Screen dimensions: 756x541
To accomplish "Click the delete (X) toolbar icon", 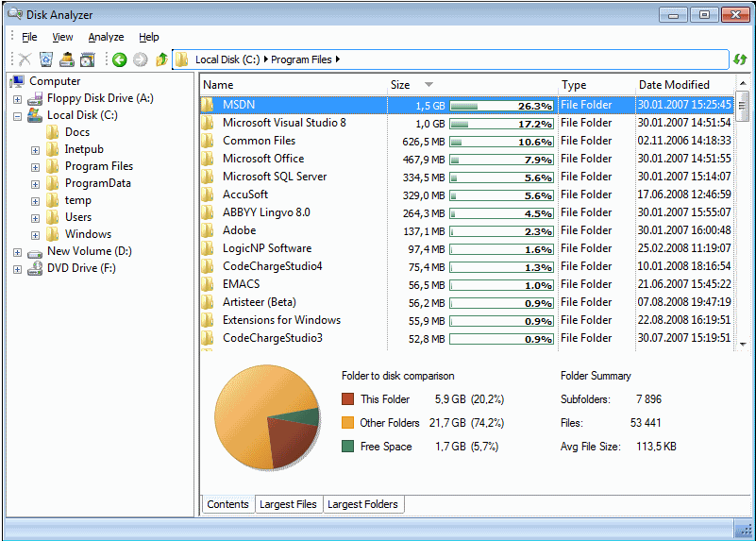I will coord(25,59).
